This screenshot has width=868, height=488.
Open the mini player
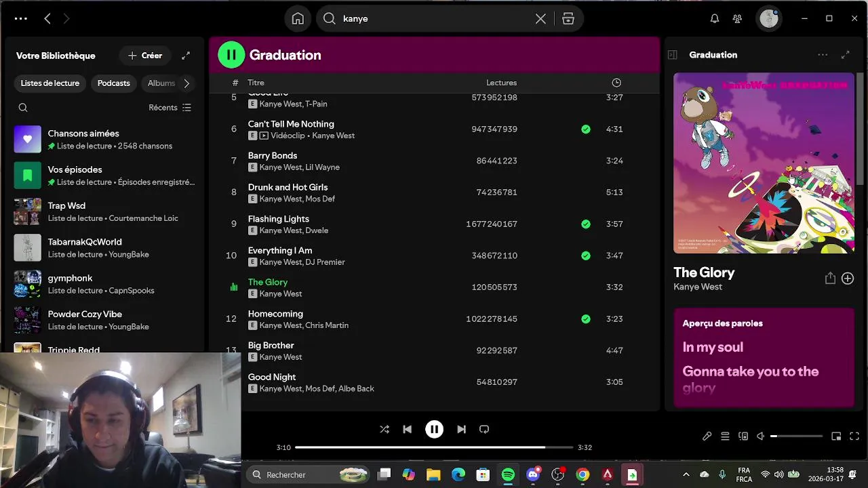[x=836, y=436]
